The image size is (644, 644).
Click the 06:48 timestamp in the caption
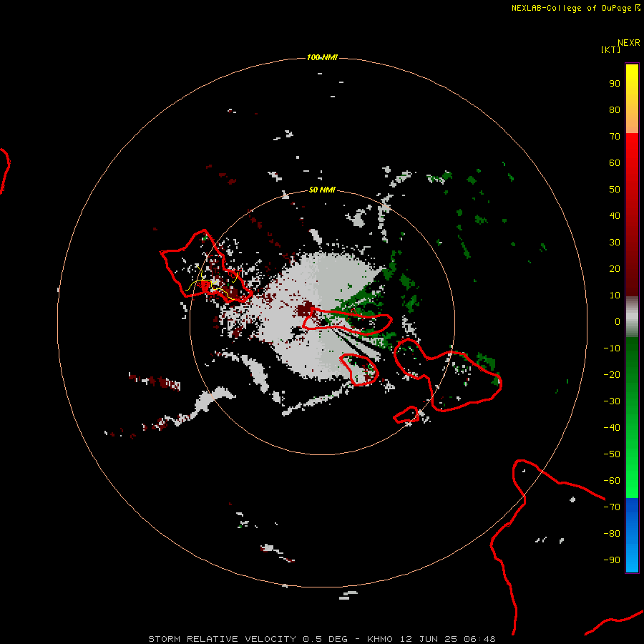pos(479,639)
